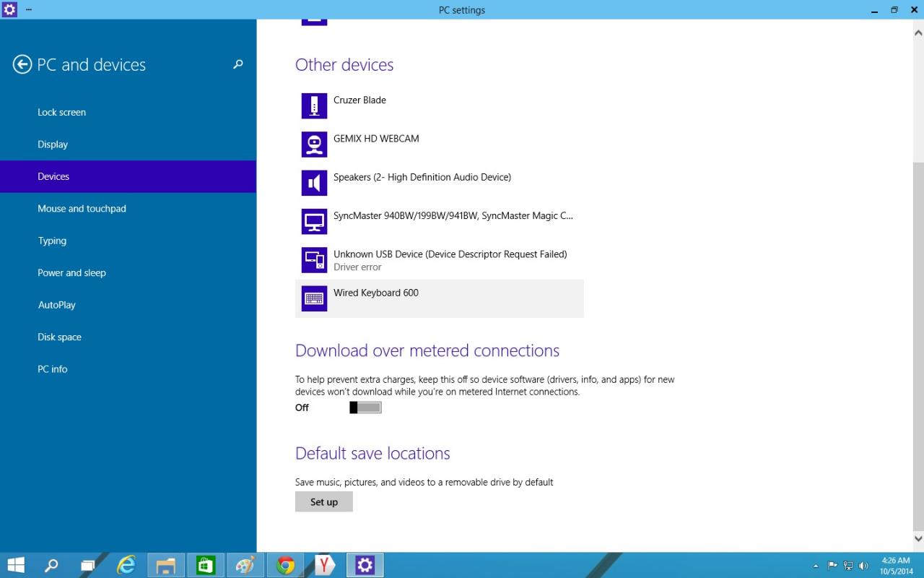Open Google Chrome from the taskbar
This screenshot has height=578, width=924.
(285, 565)
